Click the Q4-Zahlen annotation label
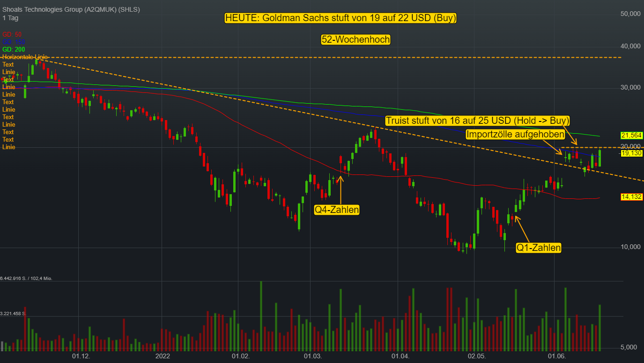Screen dimensions: 644x363 (x=337, y=210)
